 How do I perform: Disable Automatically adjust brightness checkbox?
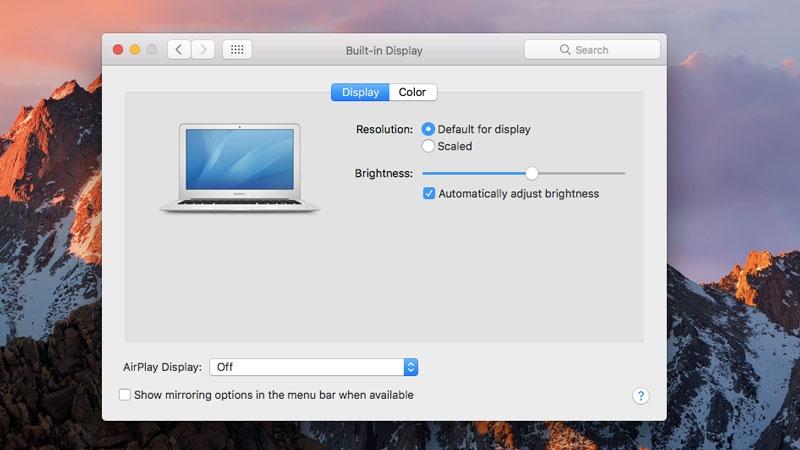pos(429,193)
